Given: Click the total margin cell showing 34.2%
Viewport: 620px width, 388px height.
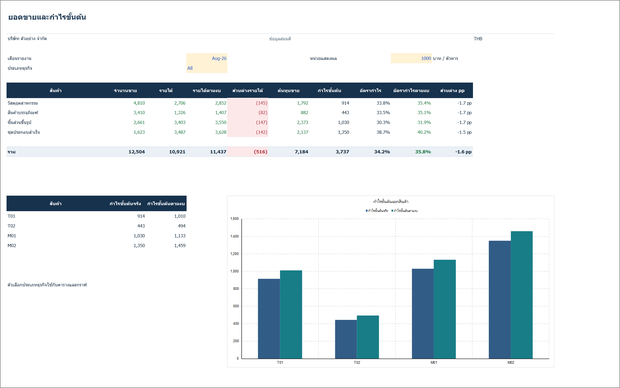Looking at the screenshot, I should click(x=370, y=151).
